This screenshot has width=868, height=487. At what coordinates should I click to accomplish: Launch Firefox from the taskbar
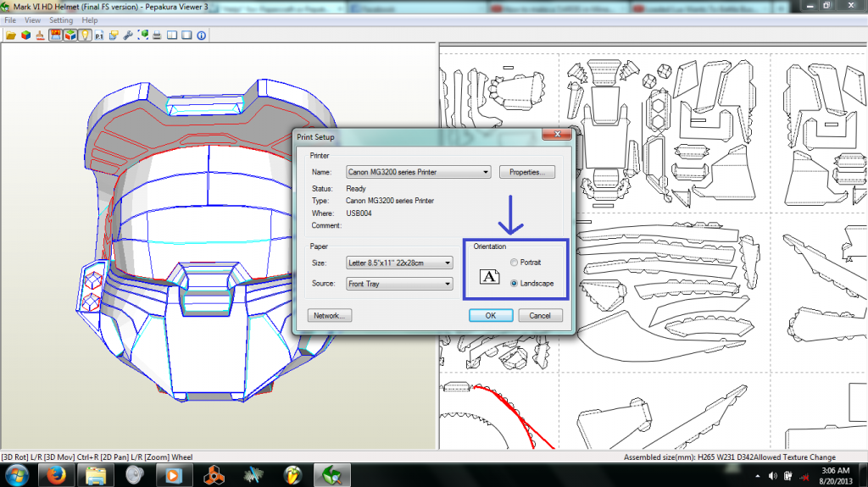click(x=56, y=475)
